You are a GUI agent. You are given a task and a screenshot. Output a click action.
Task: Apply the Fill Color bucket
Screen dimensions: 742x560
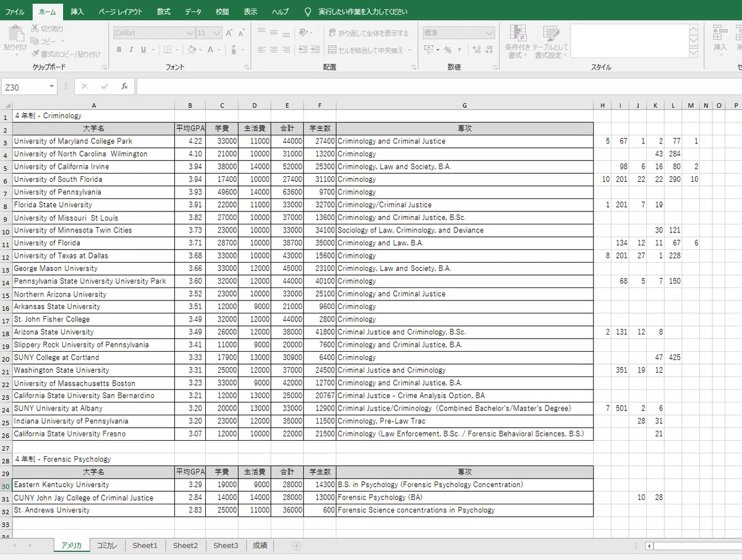[x=192, y=50]
